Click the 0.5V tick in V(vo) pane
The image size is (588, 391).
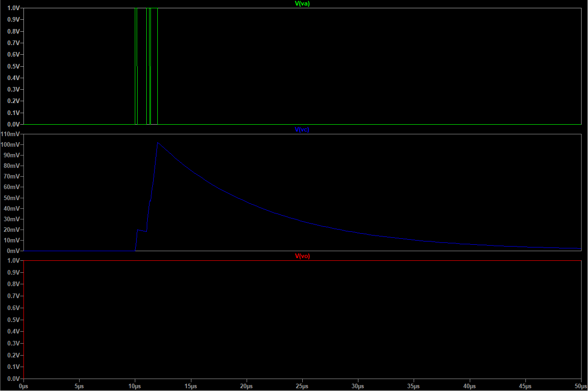pyautogui.click(x=13, y=320)
